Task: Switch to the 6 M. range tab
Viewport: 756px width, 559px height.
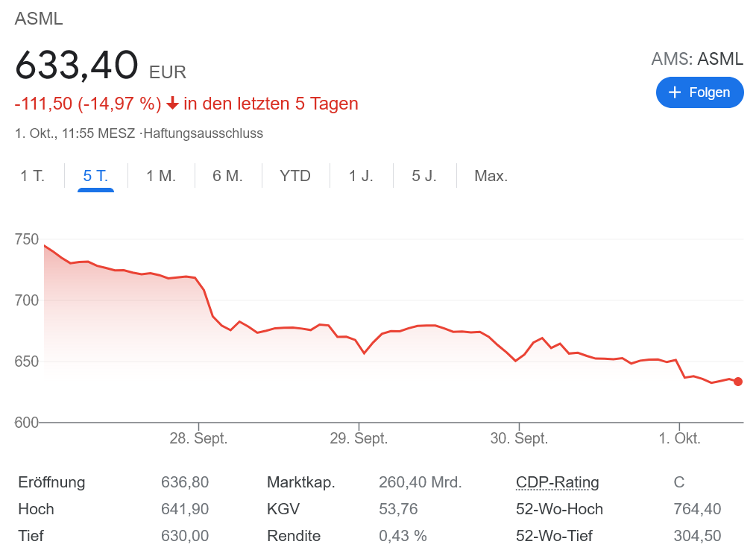Action: (x=227, y=177)
